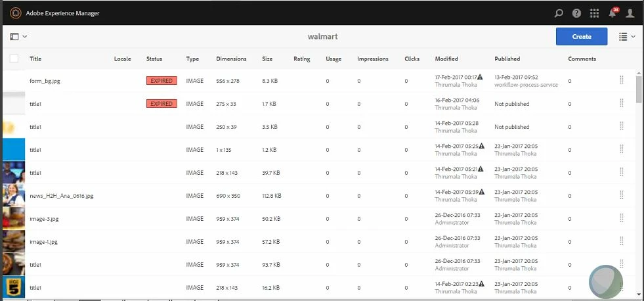644x301 pixels.
Task: Sort by the Published column header
Action: pyautogui.click(x=507, y=58)
